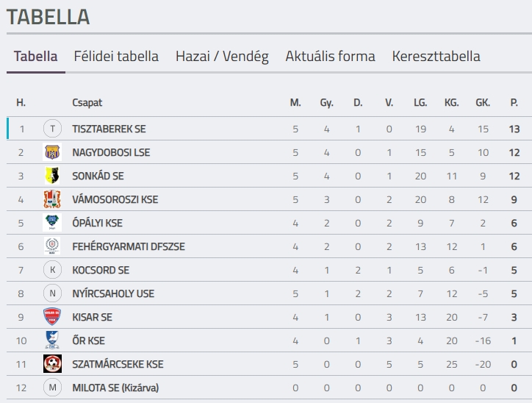Click the Kocsord SE letter badge

(x=52, y=270)
